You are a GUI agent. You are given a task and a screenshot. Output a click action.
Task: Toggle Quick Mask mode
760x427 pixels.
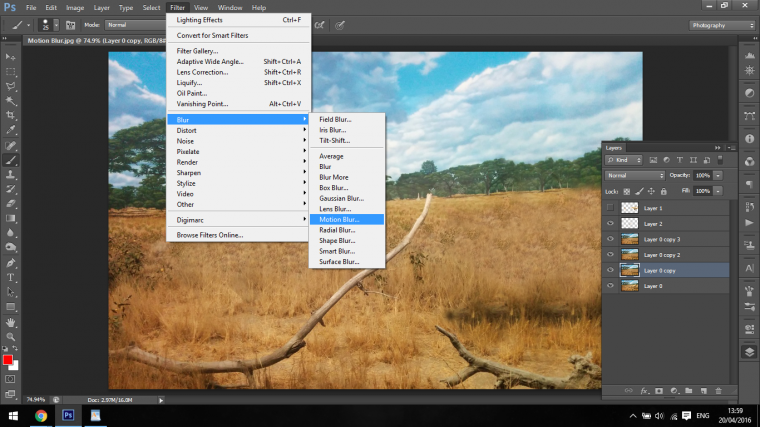tap(10, 379)
